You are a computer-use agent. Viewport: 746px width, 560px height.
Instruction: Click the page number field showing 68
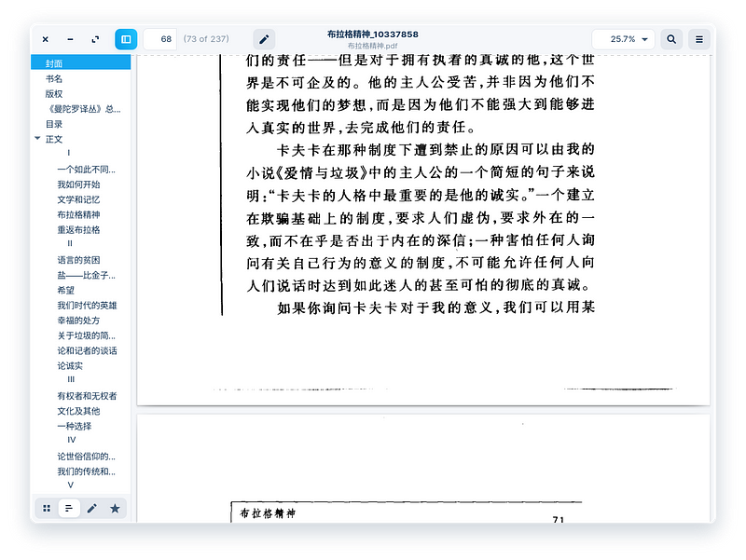click(159, 39)
